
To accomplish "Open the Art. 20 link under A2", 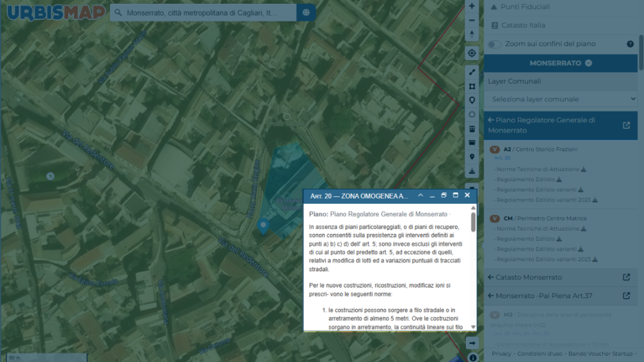I will pyautogui.click(x=502, y=158).
